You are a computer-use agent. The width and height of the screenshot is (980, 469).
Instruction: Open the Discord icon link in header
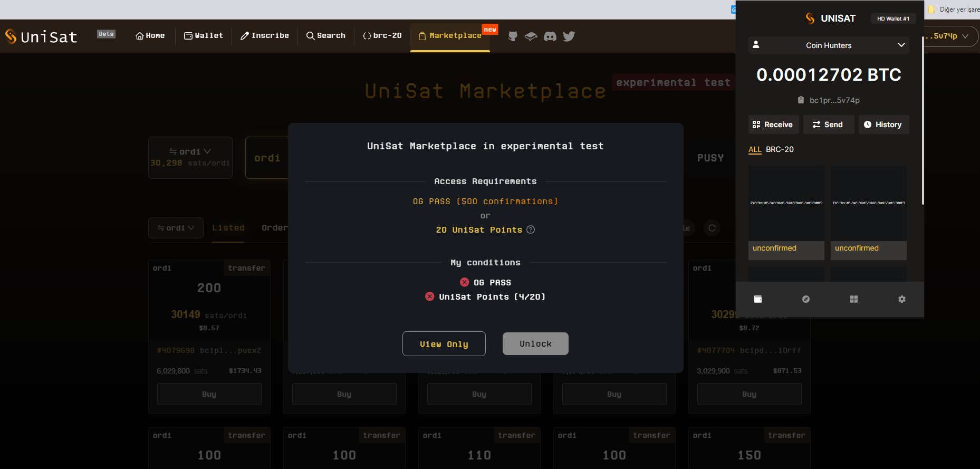550,36
